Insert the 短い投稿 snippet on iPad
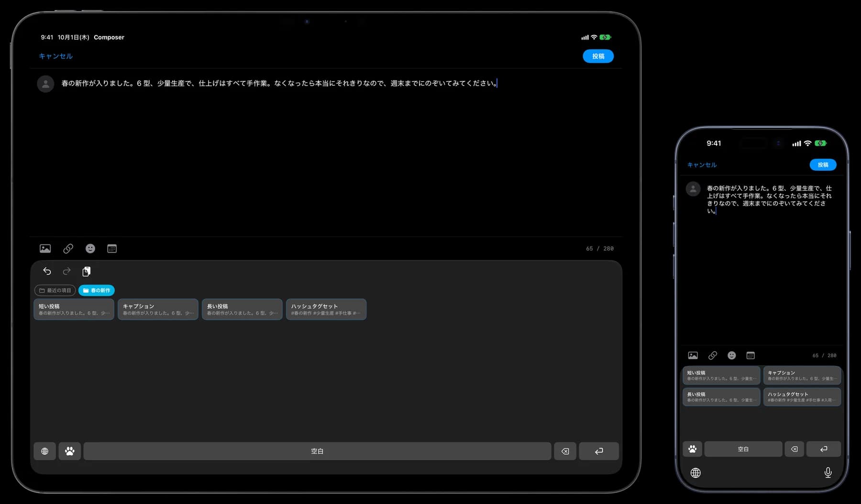 (x=74, y=309)
